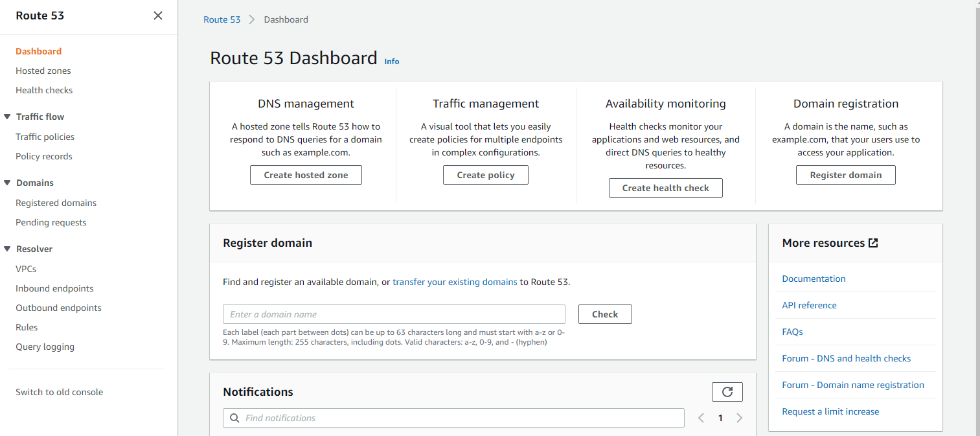Click the DNS management heading
Viewport: 980px width, 436px height.
306,104
